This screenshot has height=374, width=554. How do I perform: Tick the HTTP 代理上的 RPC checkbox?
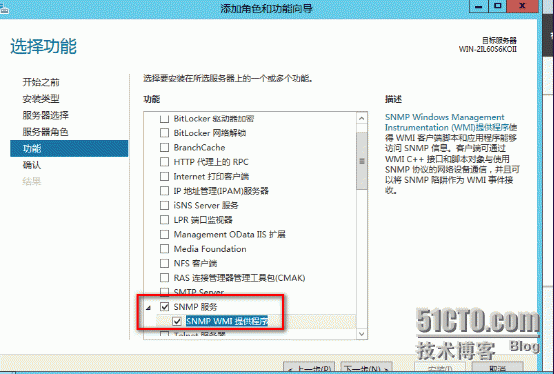[x=164, y=162]
